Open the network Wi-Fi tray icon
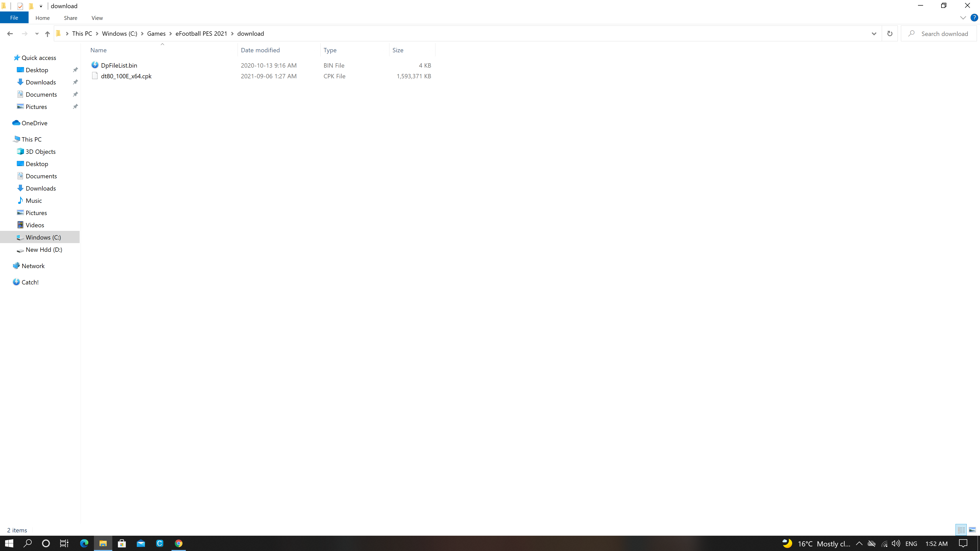The height and width of the screenshot is (551, 980). click(x=884, y=543)
